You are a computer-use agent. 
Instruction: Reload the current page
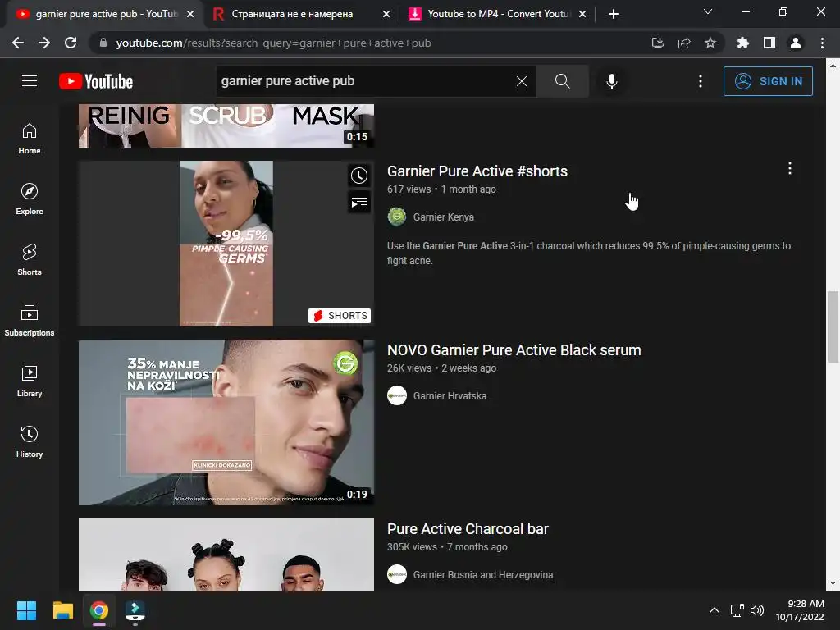click(71, 43)
